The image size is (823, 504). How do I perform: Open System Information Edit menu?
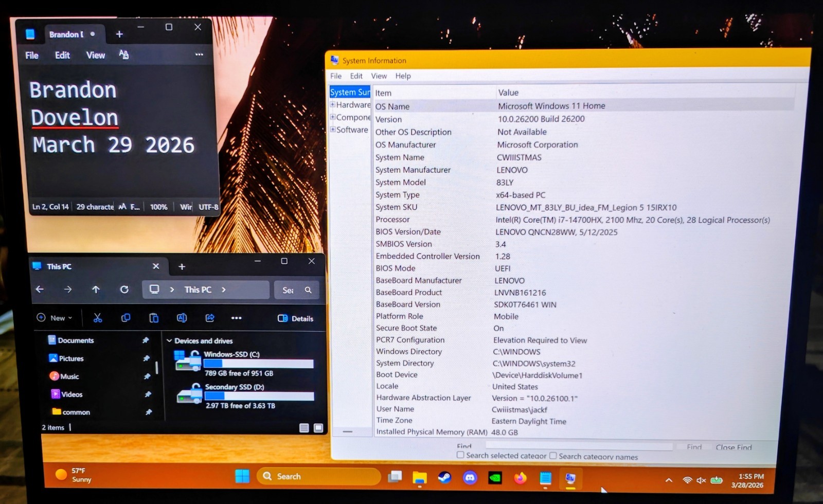(x=356, y=76)
